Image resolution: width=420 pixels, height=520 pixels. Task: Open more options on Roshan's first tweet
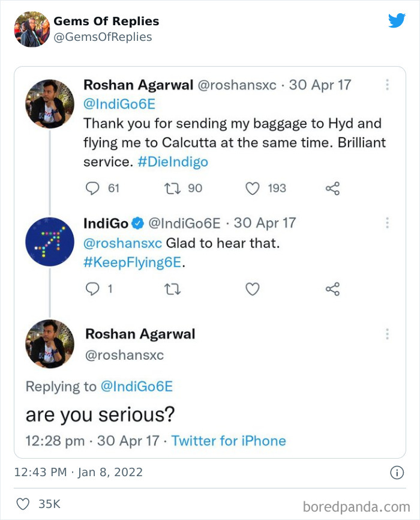click(388, 85)
